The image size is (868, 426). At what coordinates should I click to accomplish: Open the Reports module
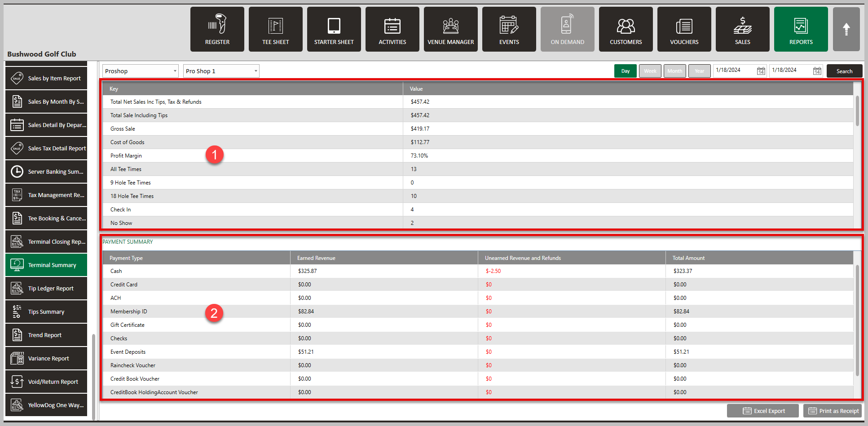[801, 29]
